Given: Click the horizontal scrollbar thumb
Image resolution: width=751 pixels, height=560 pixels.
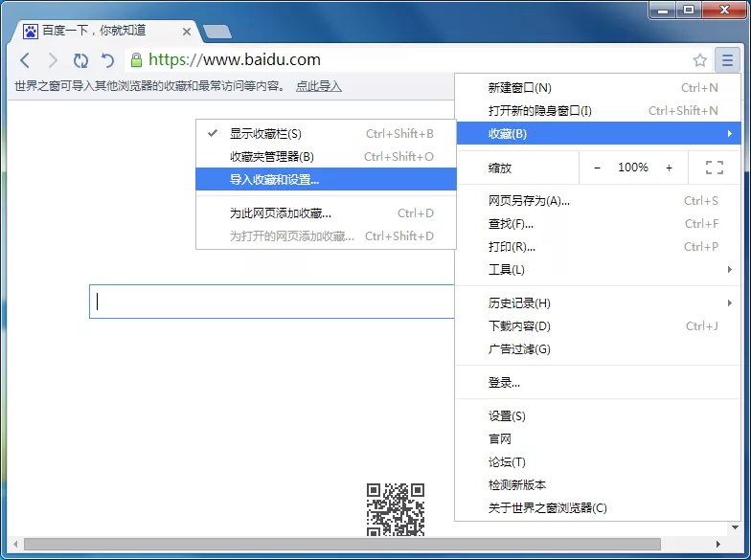Looking at the screenshot, I should pyautogui.click(x=342, y=544).
